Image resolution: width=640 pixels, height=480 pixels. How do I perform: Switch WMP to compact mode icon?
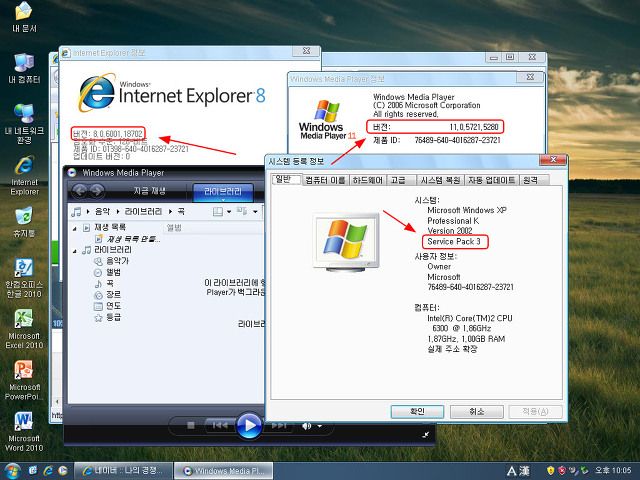(426, 434)
